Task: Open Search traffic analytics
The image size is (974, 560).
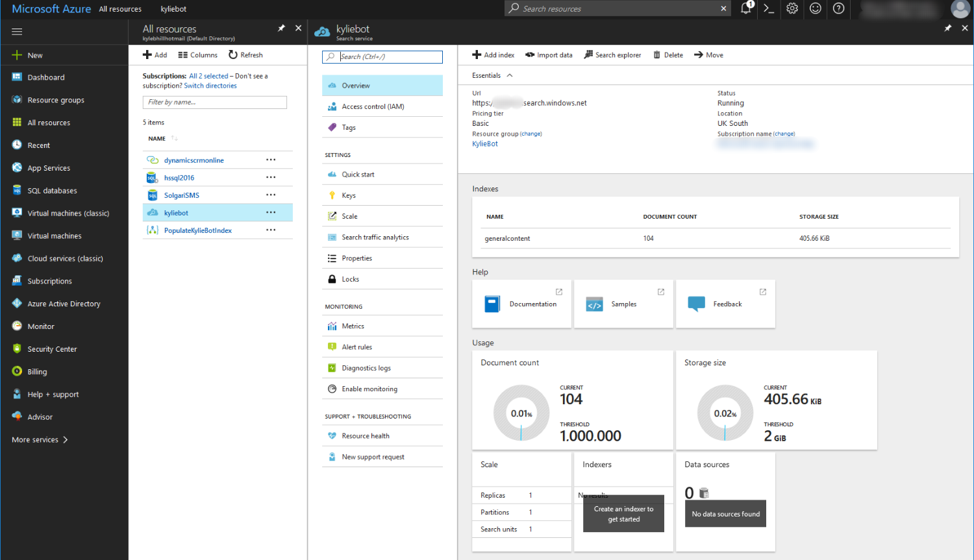Action: 382,237
